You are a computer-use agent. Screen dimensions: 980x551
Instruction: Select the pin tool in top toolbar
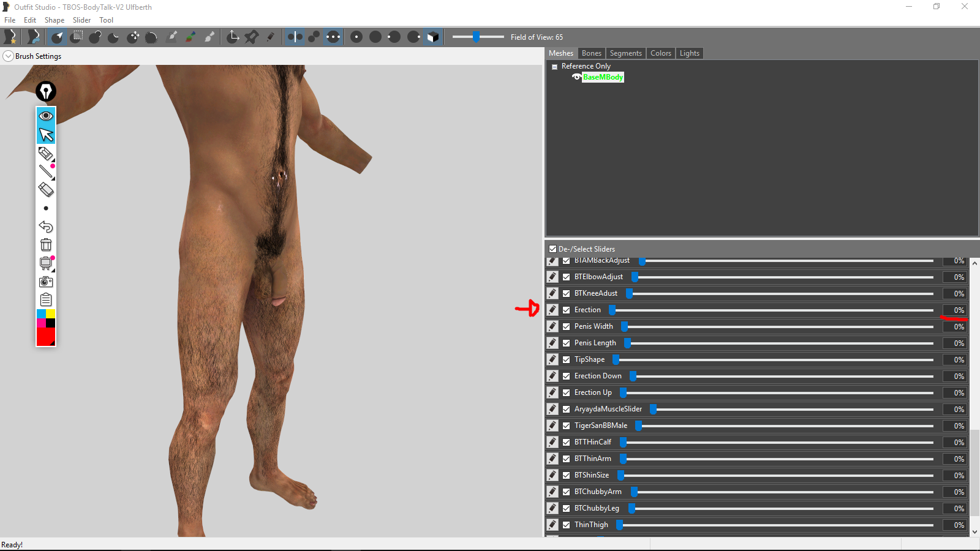(x=251, y=37)
